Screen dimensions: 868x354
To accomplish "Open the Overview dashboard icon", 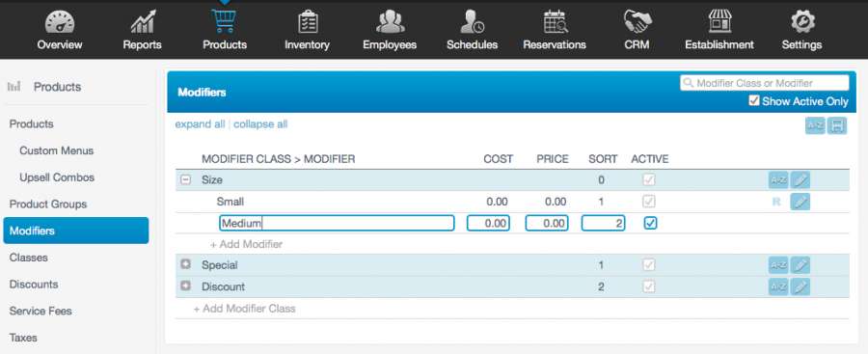I will coord(60,23).
